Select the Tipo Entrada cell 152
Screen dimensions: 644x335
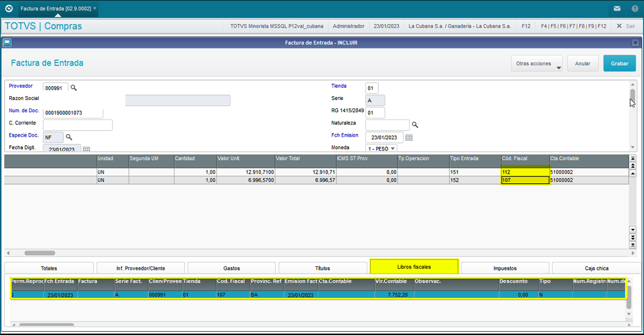475,180
